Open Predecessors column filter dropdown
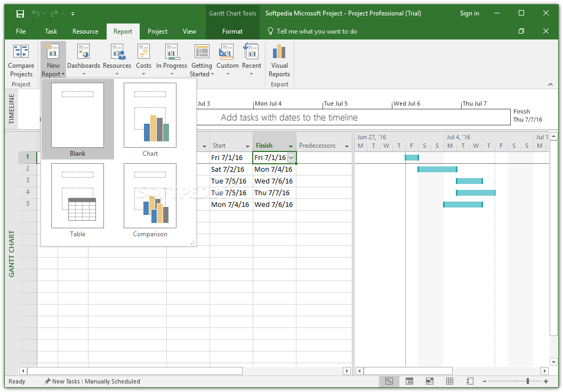This screenshot has width=563, height=392. [x=347, y=146]
